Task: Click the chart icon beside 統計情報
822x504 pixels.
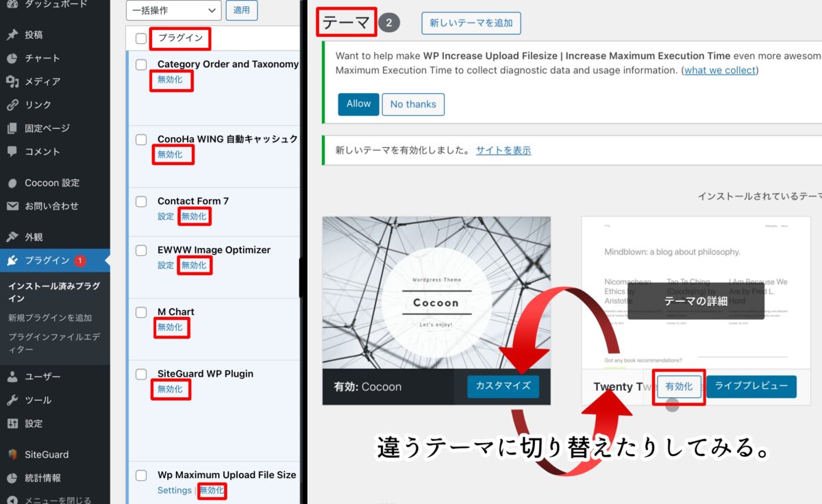Action: point(12,478)
